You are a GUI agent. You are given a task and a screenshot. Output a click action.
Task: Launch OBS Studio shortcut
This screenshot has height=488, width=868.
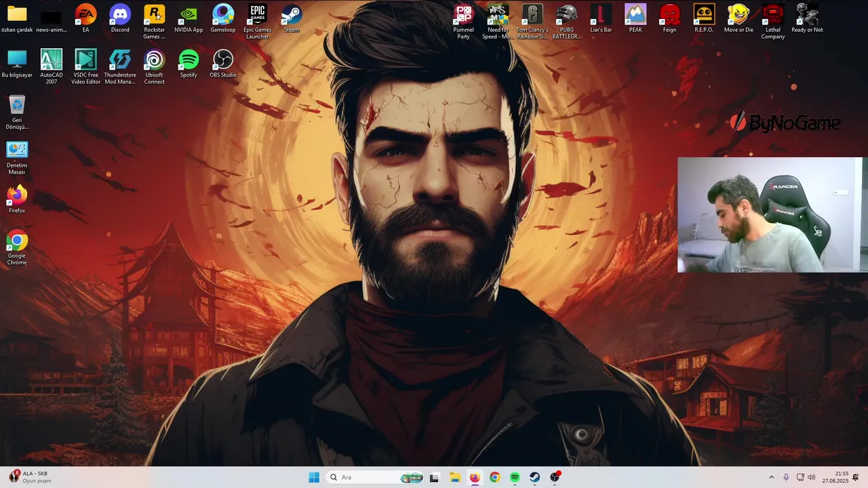(x=223, y=64)
